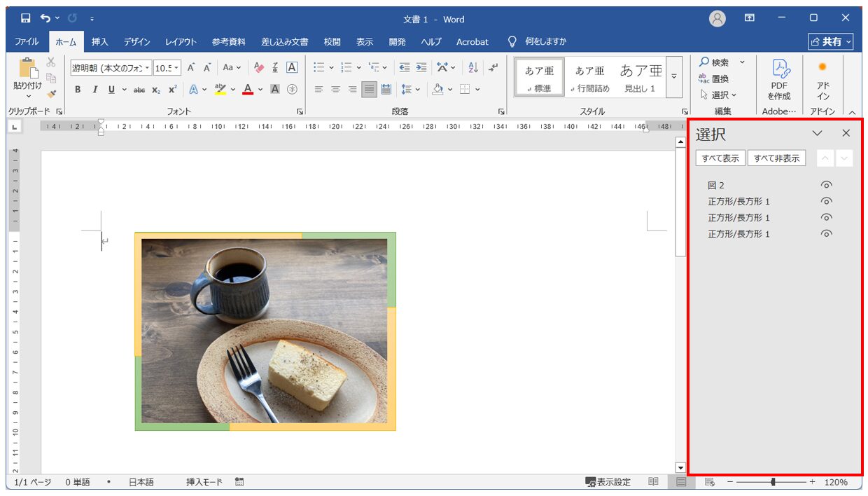868x496 pixels.
Task: Toggle visibility of last 正方形/長方形 1 item
Action: pos(827,234)
